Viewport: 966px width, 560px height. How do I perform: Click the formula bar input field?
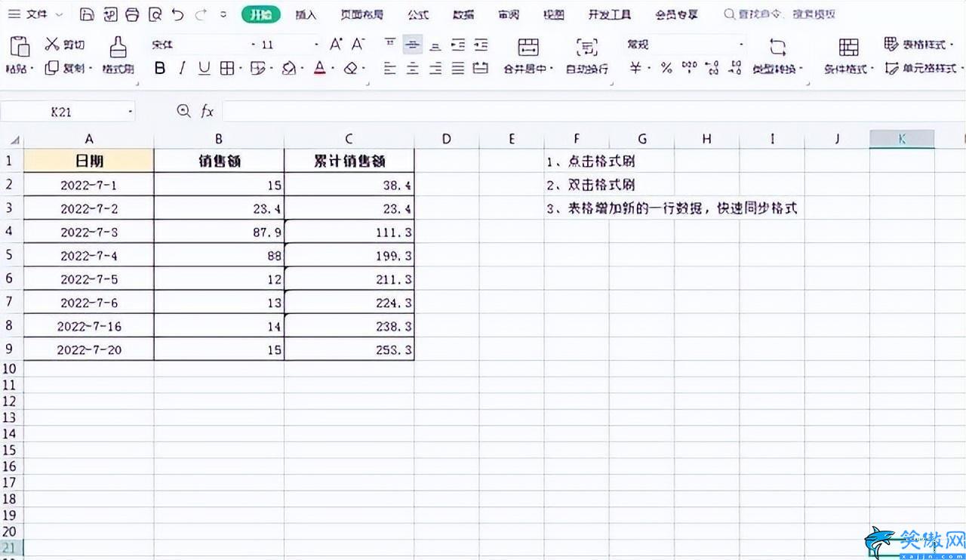point(592,112)
